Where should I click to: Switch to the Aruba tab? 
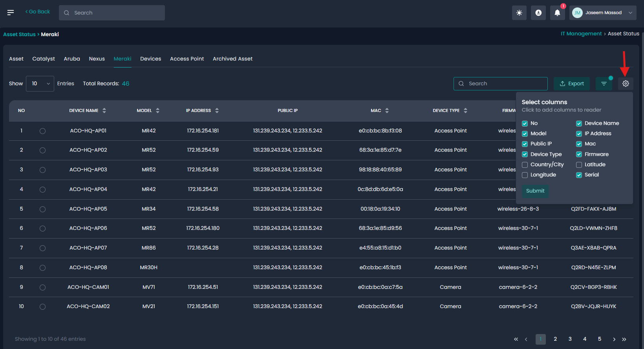click(x=72, y=59)
